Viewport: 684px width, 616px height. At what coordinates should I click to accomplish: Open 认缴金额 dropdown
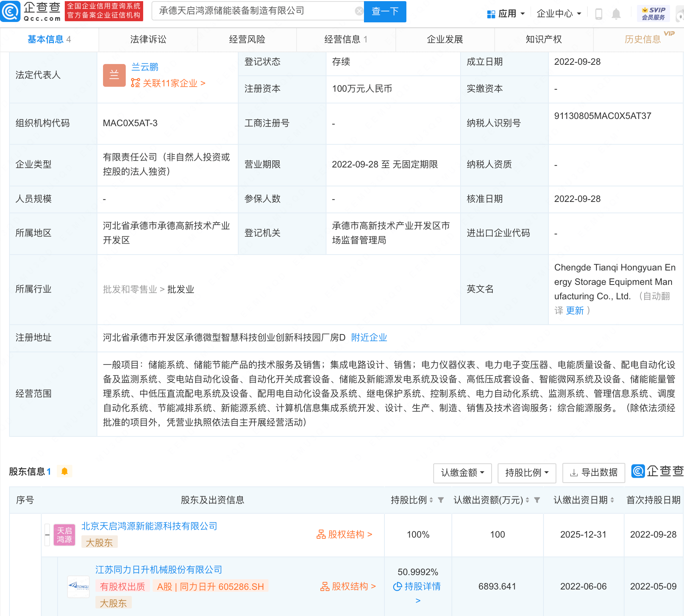pyautogui.click(x=462, y=473)
